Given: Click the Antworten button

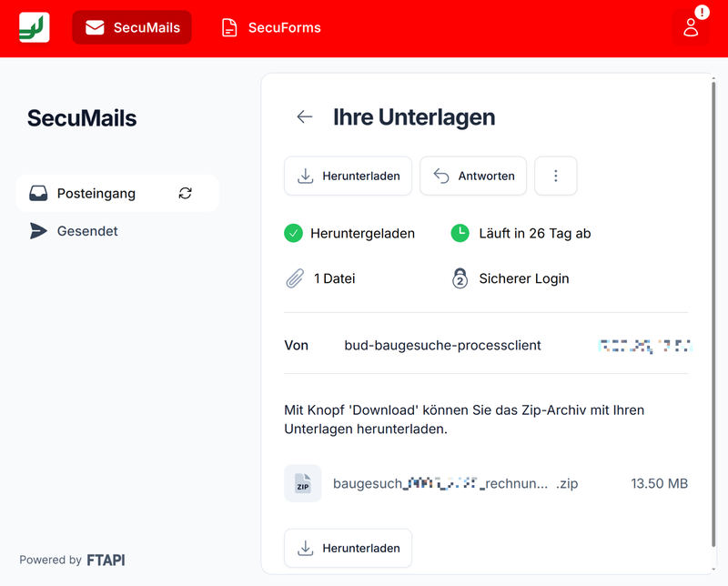Looking at the screenshot, I should tap(473, 176).
